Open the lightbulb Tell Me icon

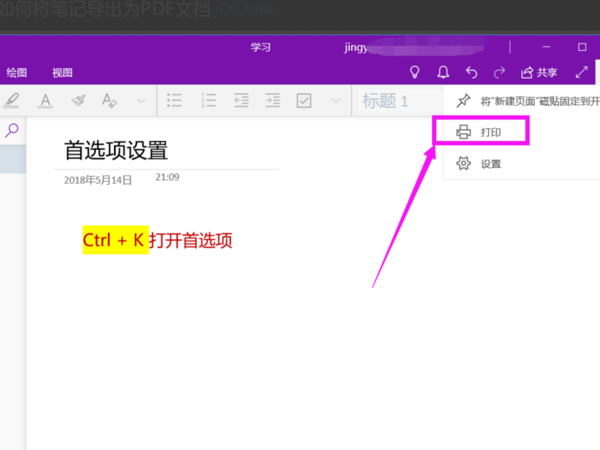click(x=415, y=72)
